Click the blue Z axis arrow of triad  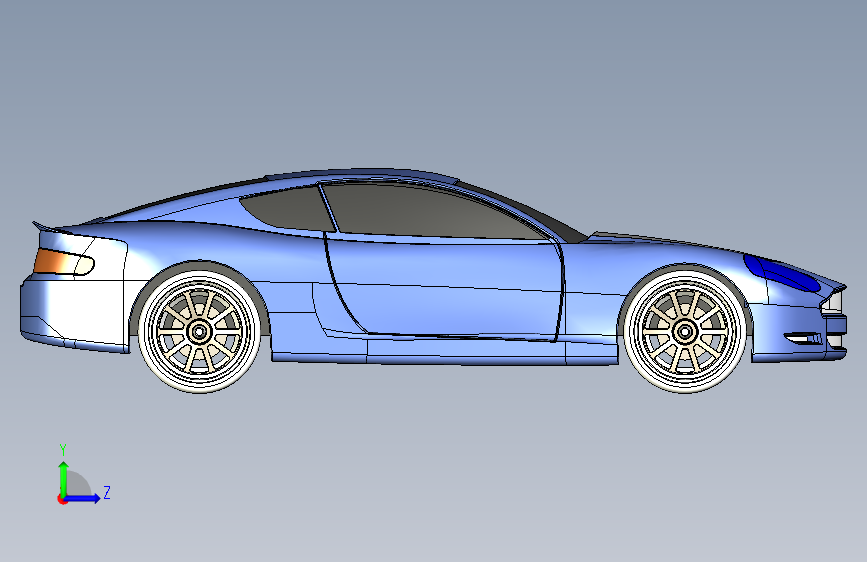point(82,498)
